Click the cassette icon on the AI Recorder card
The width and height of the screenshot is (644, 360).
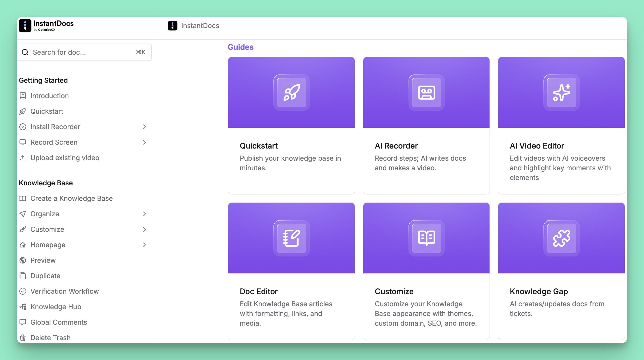426,93
